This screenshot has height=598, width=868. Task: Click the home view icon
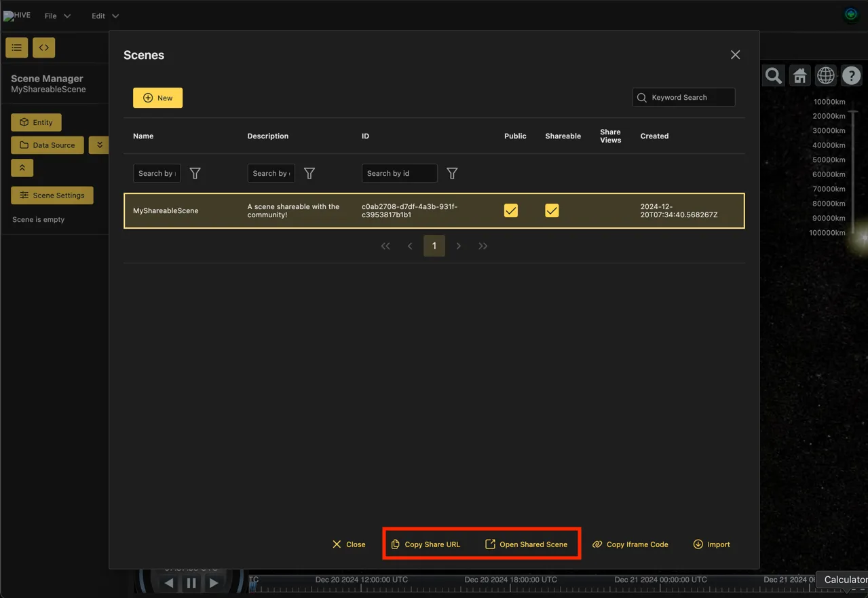coord(799,75)
